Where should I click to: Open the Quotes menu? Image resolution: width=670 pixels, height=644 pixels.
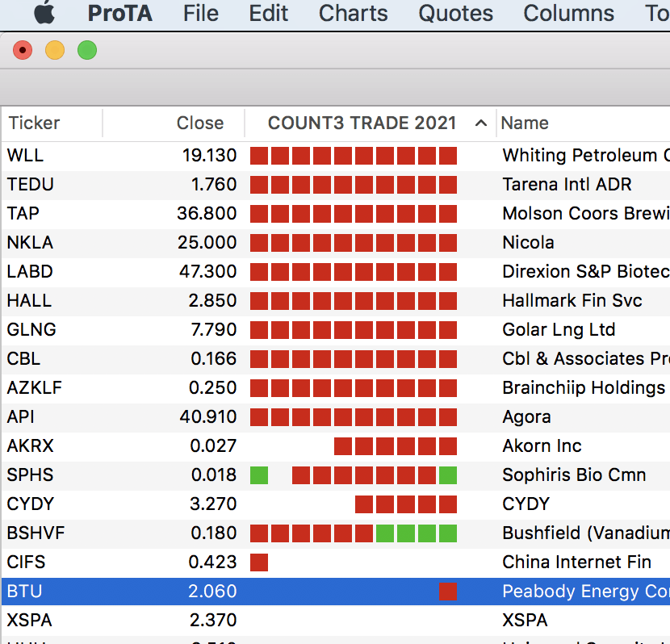coord(455,14)
